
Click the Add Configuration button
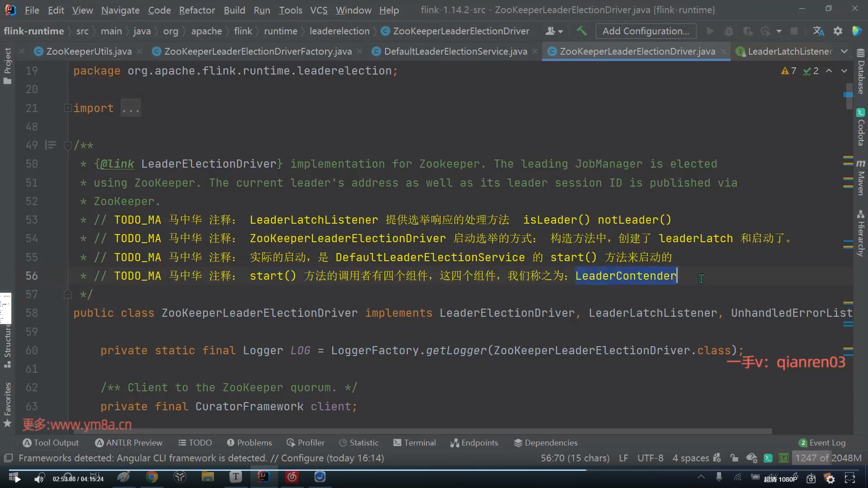pyautogui.click(x=646, y=31)
